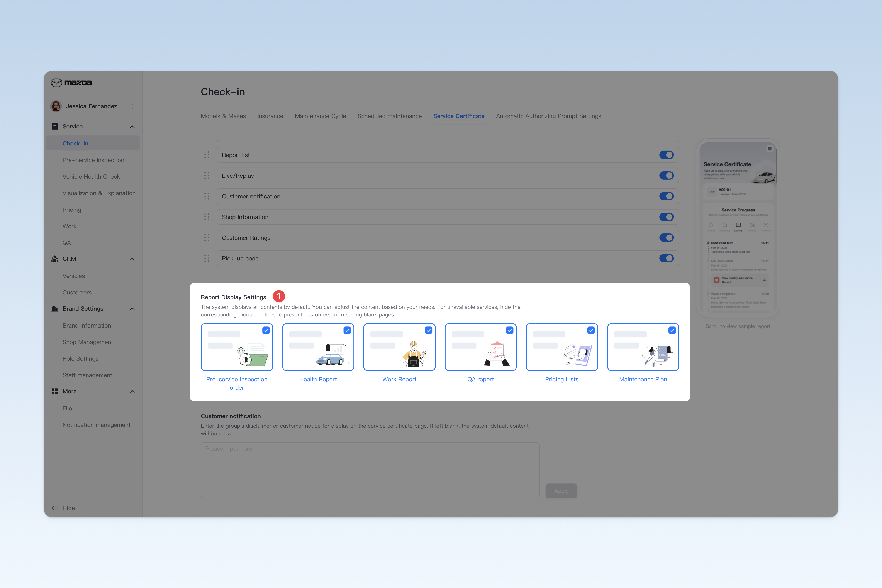Collapse the Brand Settings section

(x=132, y=309)
